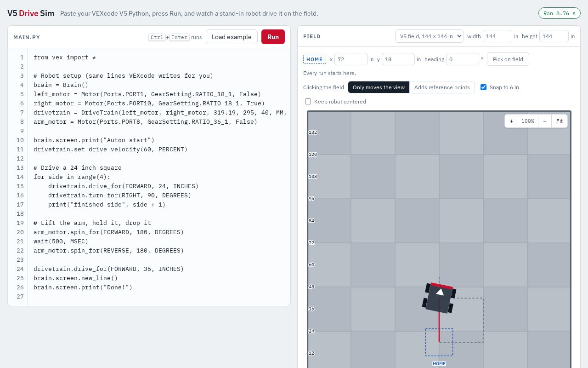588x368 pixels.
Task: Click the MAIN.PY file label
Action: 26,37
